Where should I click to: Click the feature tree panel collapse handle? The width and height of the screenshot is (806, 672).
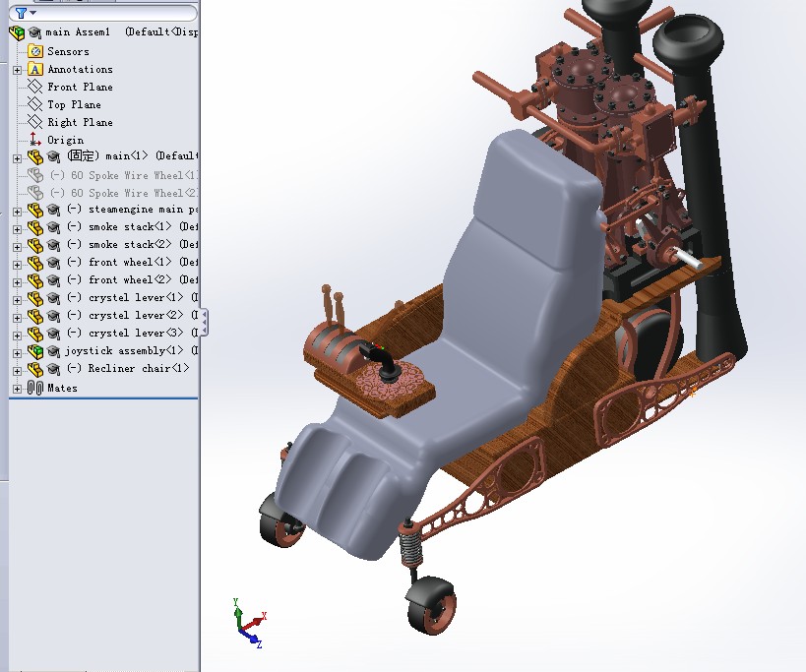coord(204,322)
